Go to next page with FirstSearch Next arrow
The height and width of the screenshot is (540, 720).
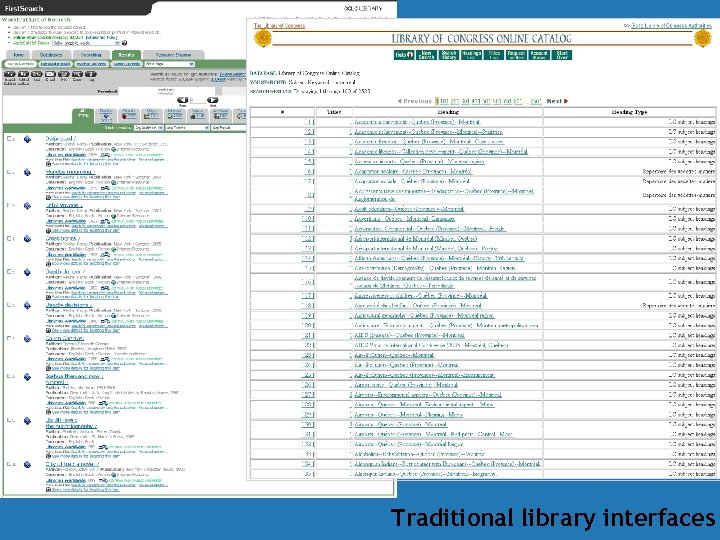[x=213, y=100]
